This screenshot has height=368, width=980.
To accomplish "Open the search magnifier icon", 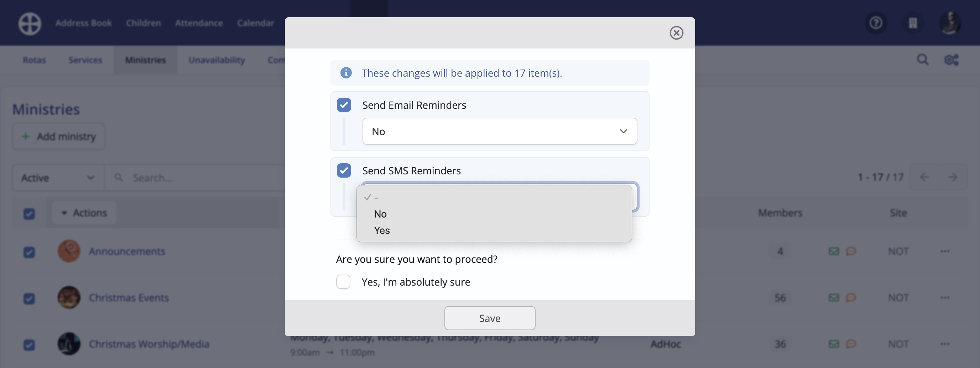I will coord(923,60).
